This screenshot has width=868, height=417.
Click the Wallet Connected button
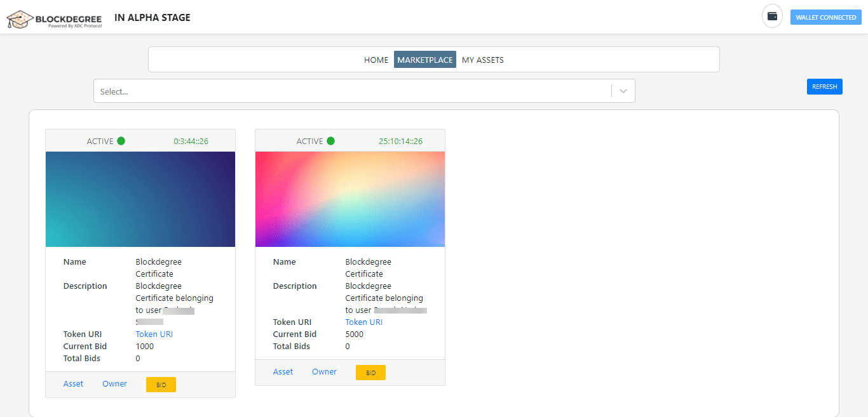pyautogui.click(x=826, y=17)
